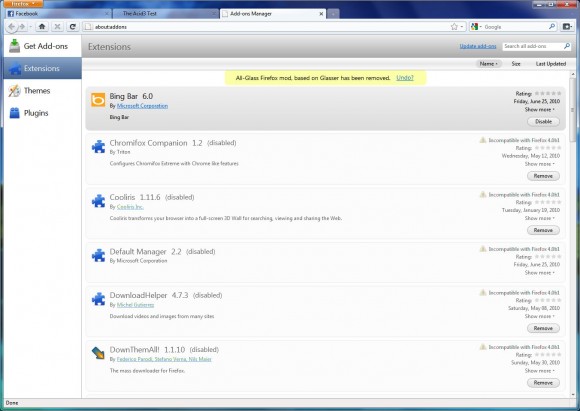Open the bookmark star dropdown arrow
The height and width of the screenshot is (411, 580).
462,27
